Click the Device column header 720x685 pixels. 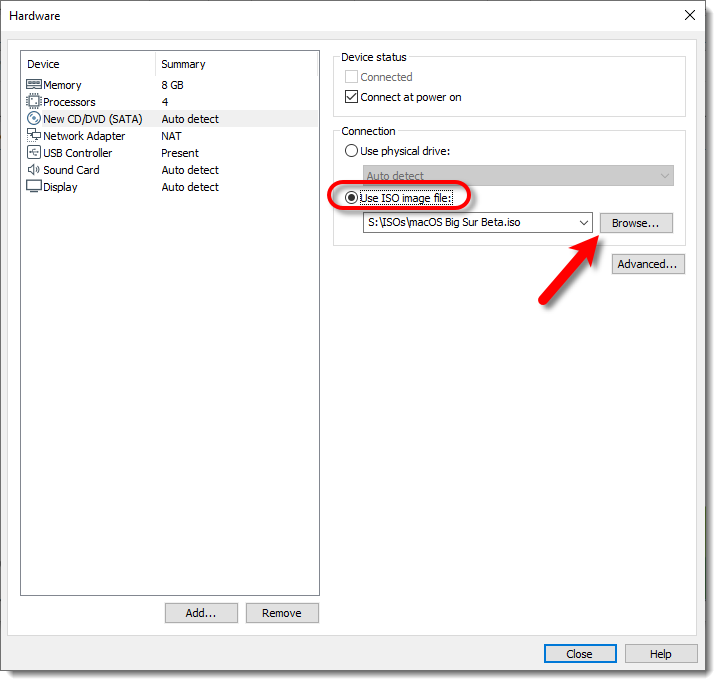click(88, 64)
